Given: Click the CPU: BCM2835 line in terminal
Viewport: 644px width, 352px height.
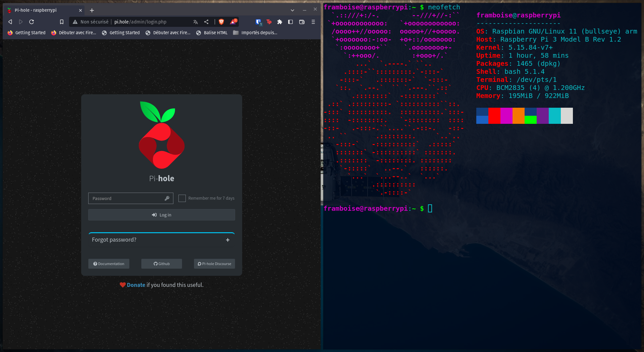Looking at the screenshot, I should [530, 88].
